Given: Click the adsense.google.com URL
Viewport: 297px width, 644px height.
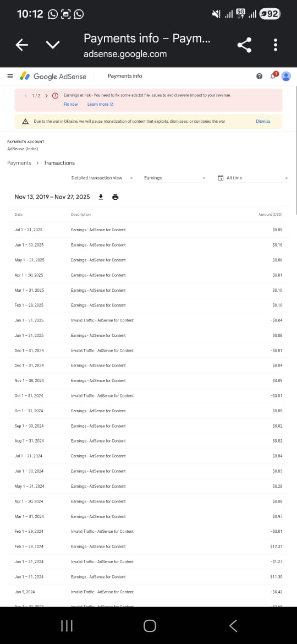Looking at the screenshot, I should point(125,54).
